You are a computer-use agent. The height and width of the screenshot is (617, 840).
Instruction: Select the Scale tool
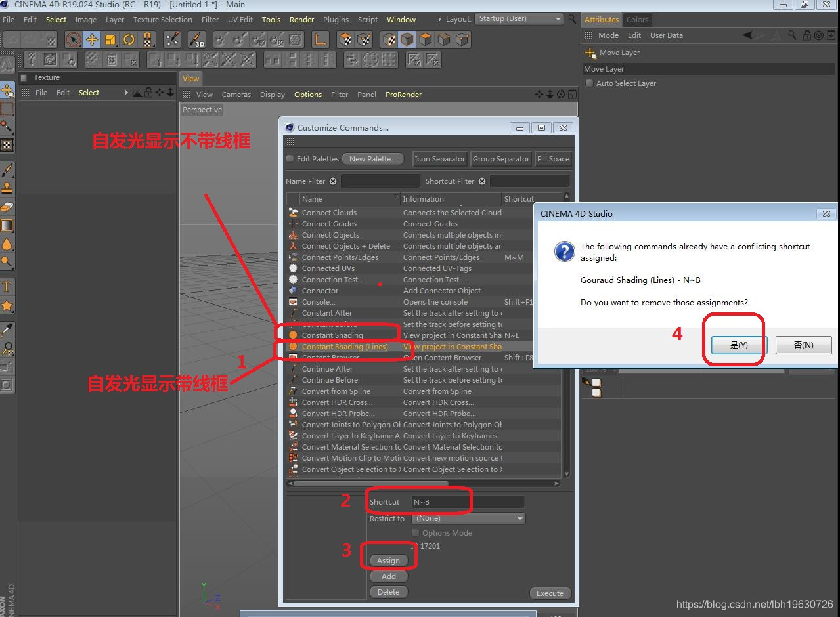point(110,40)
